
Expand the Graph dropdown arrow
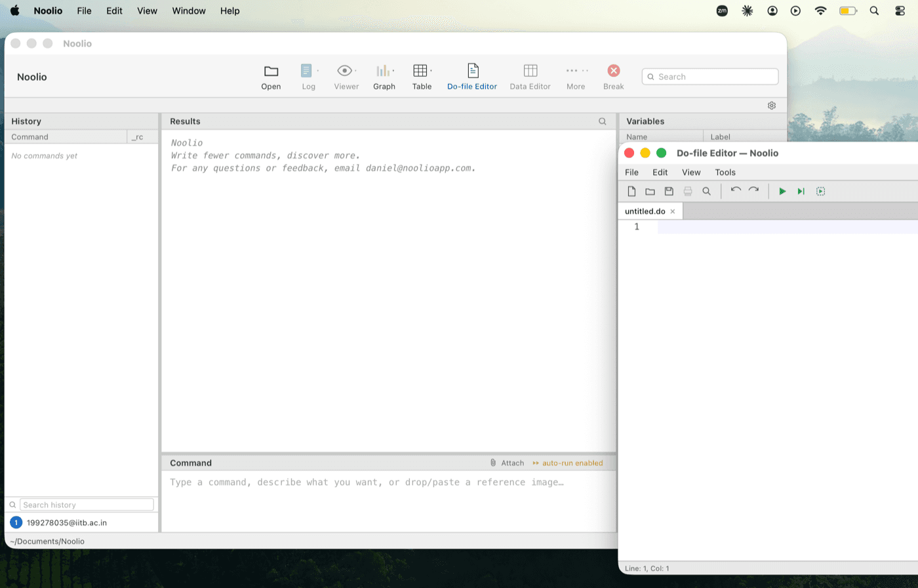[393, 70]
